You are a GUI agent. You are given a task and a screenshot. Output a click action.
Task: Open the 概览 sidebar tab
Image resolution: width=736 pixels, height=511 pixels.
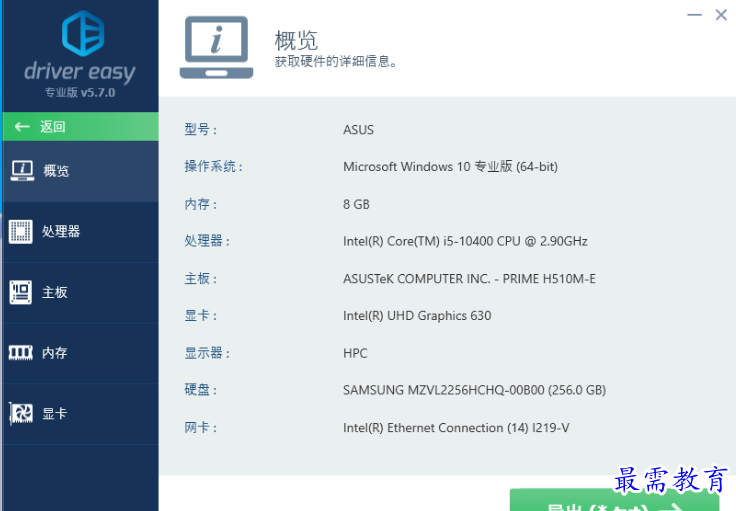click(x=80, y=171)
